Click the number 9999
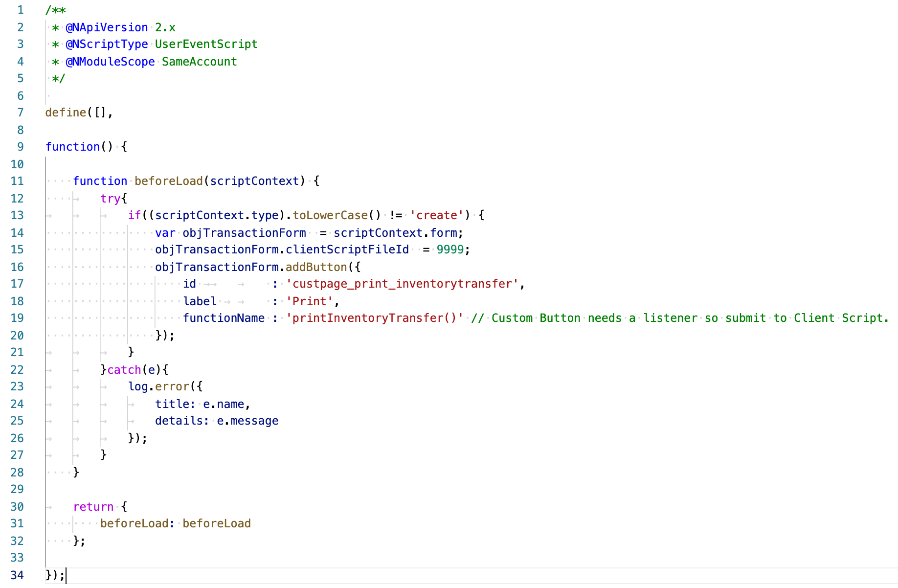Image resolution: width=898 pixels, height=588 pixels. tap(450, 249)
